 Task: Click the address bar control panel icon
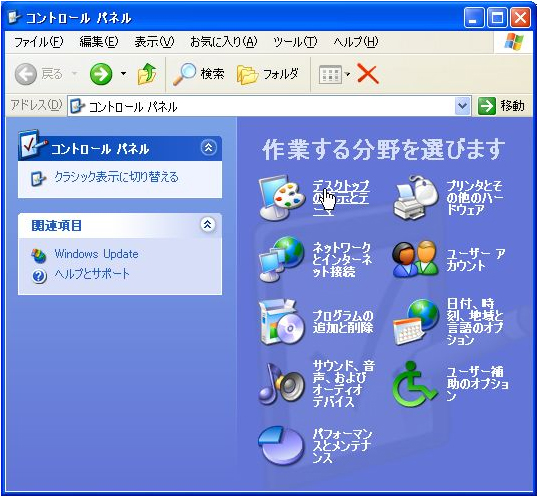(x=77, y=106)
